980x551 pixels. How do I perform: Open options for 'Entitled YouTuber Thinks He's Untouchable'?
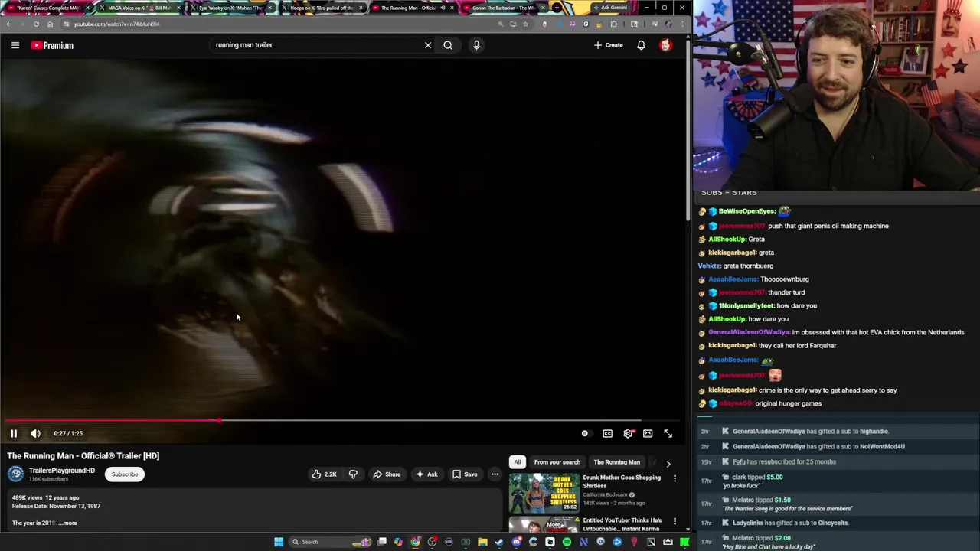pyautogui.click(x=675, y=522)
